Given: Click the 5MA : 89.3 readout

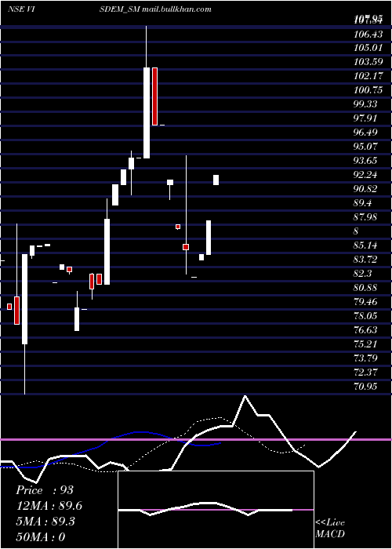Looking at the screenshot, I should pyautogui.click(x=45, y=522).
